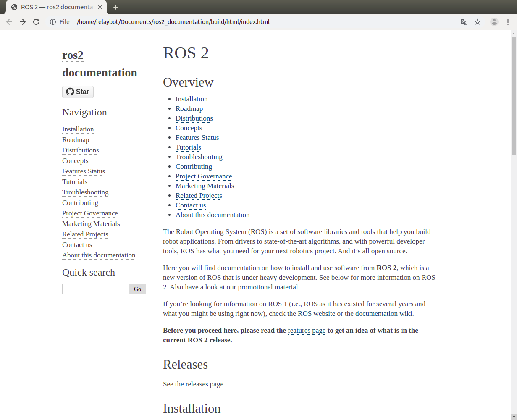Open the Installation link in the Overview list
The image size is (517, 420).
(x=192, y=99)
